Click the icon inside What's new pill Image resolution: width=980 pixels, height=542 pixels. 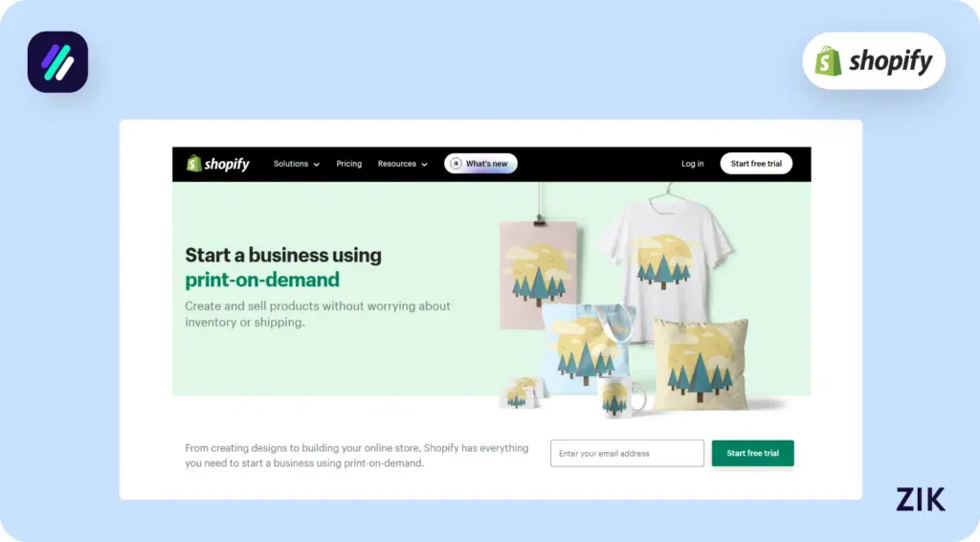(456, 164)
